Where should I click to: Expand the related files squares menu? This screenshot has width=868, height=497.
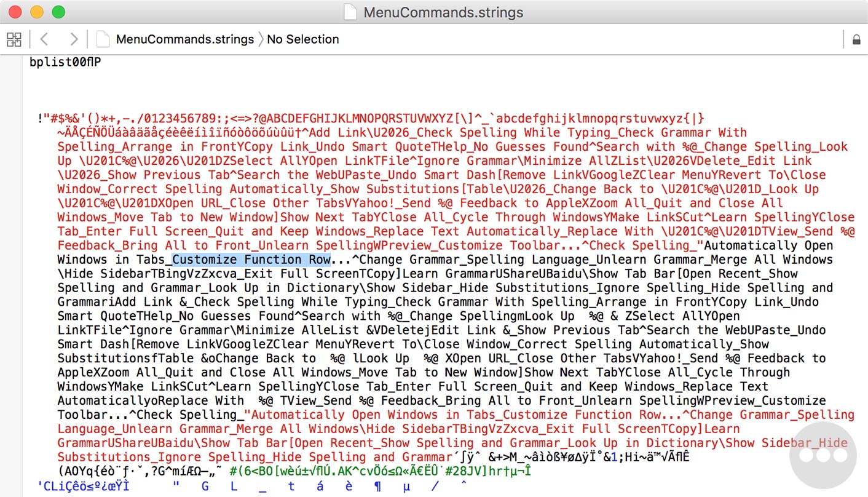[14, 38]
